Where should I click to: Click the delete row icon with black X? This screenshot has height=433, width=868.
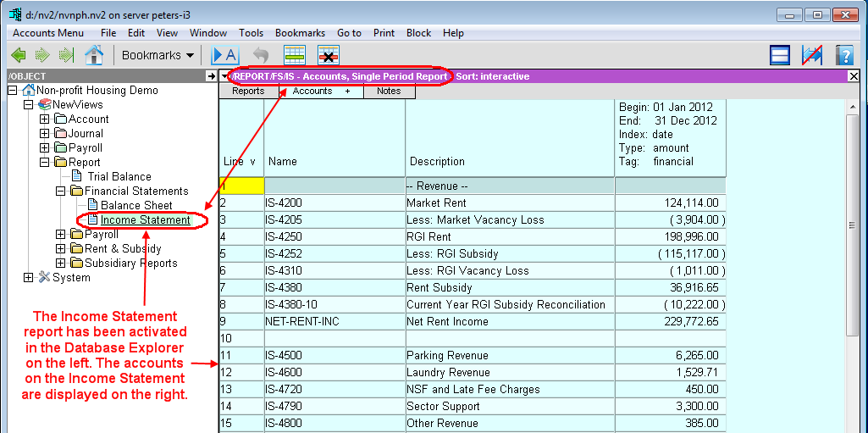328,55
